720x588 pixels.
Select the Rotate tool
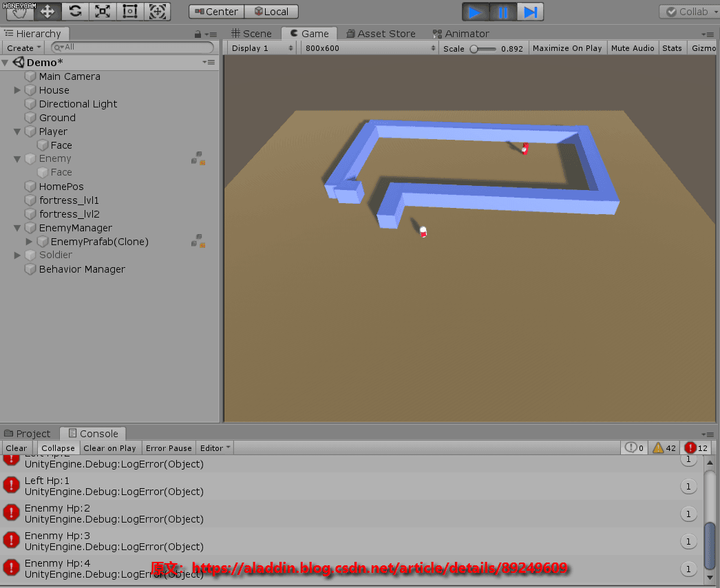75,12
